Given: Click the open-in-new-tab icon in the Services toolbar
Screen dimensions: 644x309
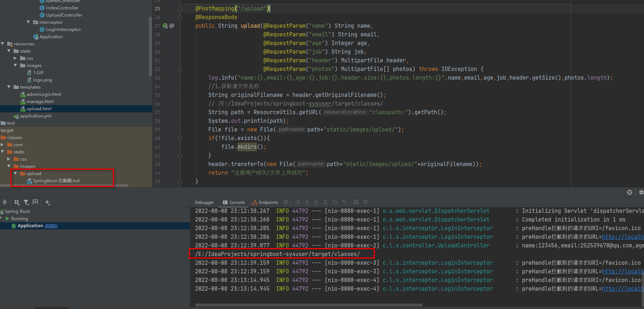Looking at the screenshot, I should point(35,202).
